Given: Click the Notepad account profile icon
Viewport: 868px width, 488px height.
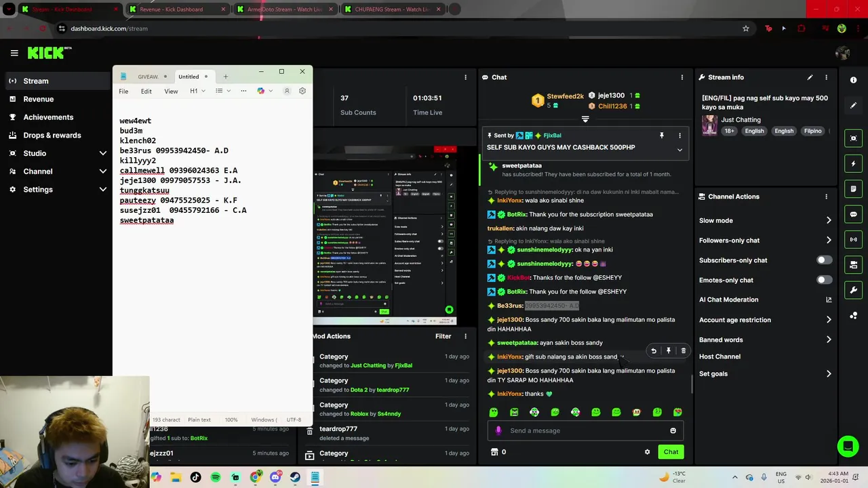Looking at the screenshot, I should 287,91.
